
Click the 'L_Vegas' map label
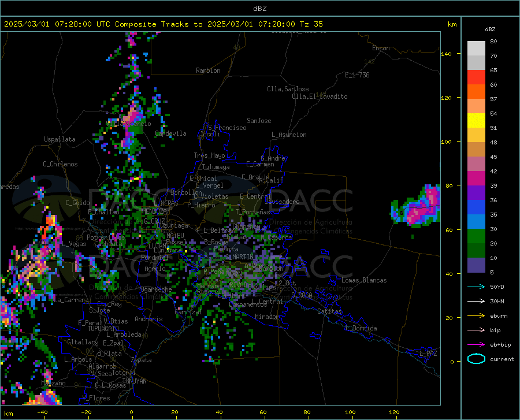pos(74,244)
